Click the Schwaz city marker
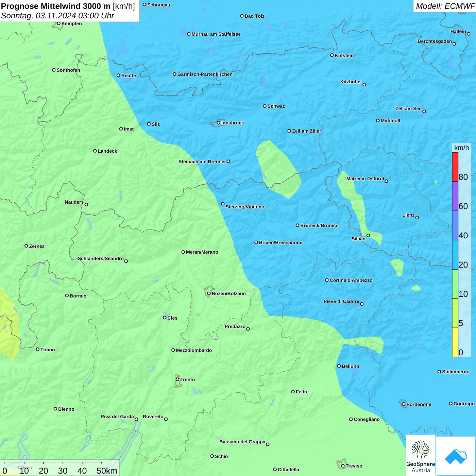This screenshot has height=476, width=476. point(265,106)
